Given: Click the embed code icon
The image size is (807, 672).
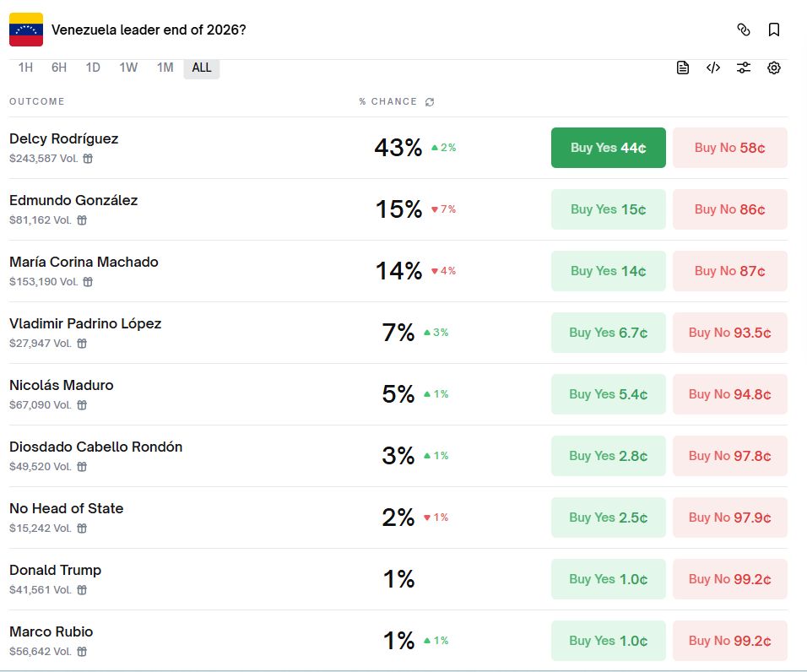Looking at the screenshot, I should (x=713, y=68).
